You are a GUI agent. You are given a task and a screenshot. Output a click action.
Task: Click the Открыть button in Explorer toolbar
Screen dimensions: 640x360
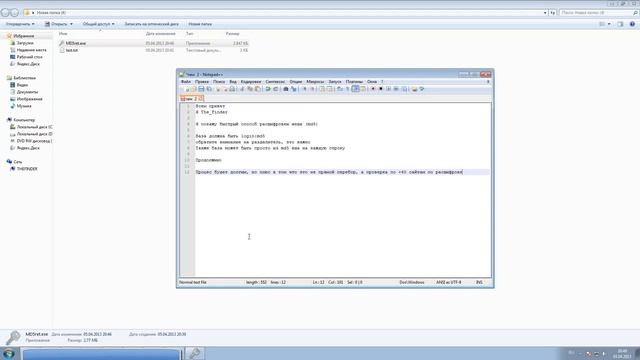coord(56,24)
